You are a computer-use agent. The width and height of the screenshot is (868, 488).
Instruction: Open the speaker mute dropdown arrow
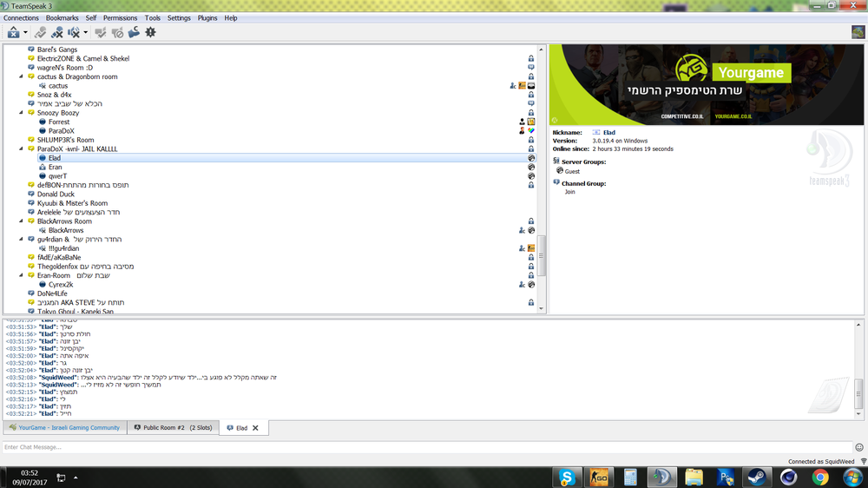click(86, 33)
